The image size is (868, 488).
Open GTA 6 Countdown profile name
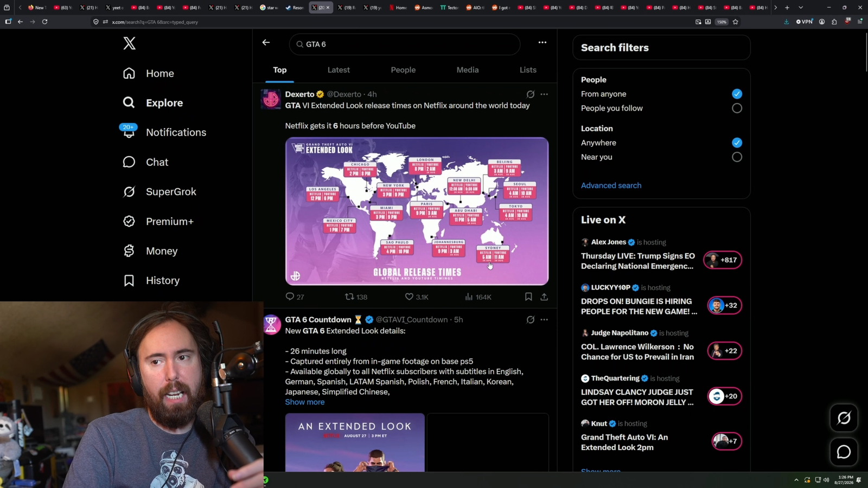(318, 320)
